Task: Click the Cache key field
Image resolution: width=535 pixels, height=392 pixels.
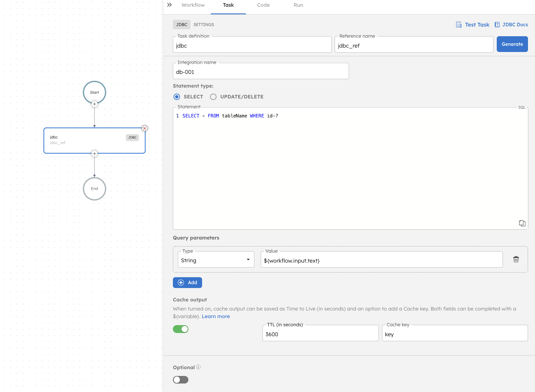Action: 455,333
